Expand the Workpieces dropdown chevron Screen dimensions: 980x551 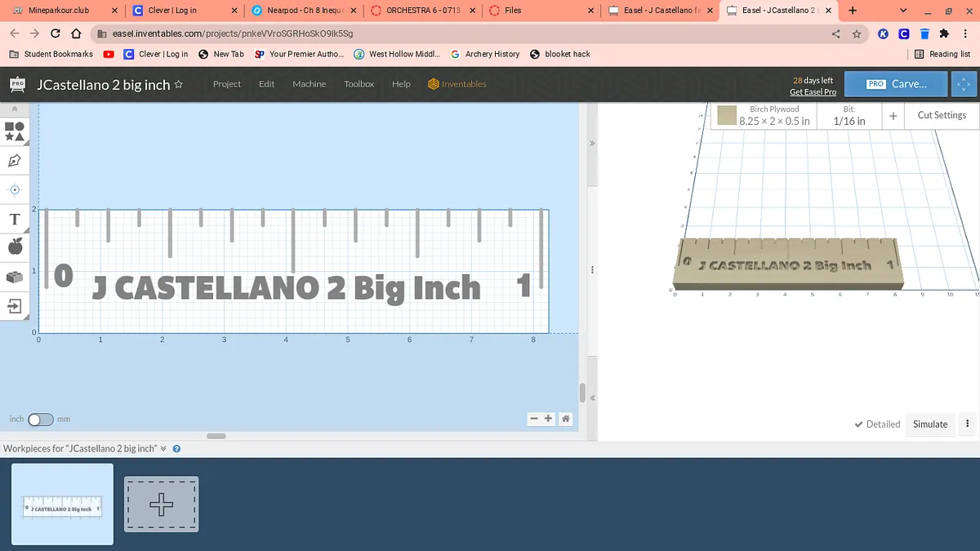(x=163, y=448)
